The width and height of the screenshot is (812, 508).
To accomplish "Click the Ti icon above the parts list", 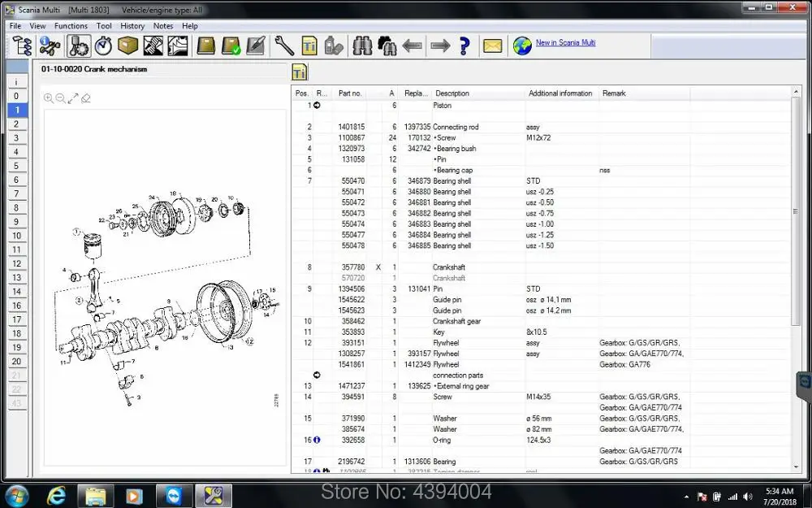I will (300, 72).
